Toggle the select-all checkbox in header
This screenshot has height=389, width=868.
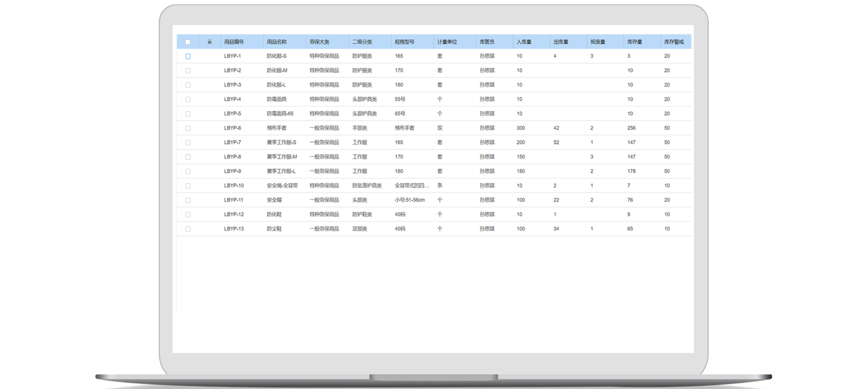187,42
